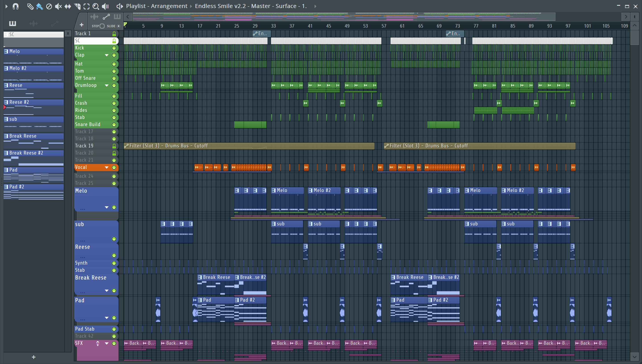Select the Slice tool

point(77,6)
